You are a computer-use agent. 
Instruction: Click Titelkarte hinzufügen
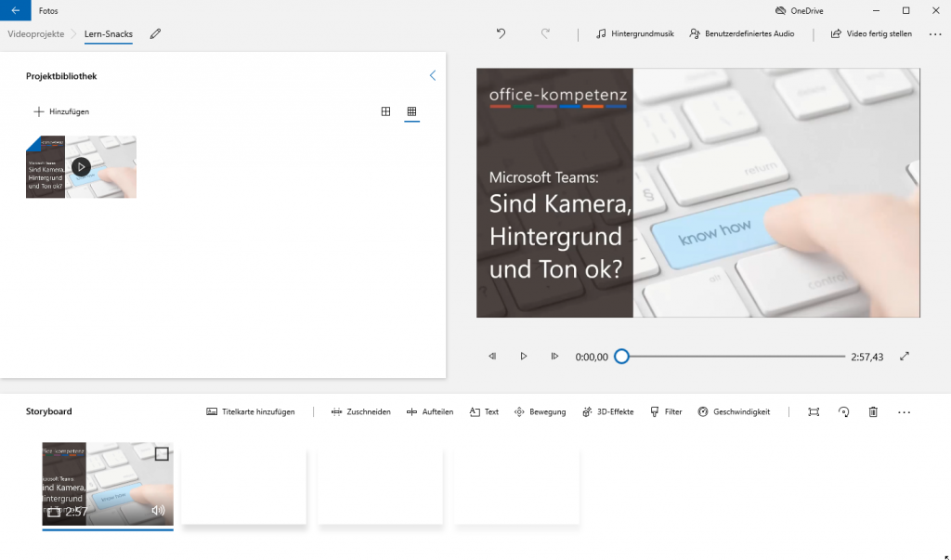(x=251, y=412)
